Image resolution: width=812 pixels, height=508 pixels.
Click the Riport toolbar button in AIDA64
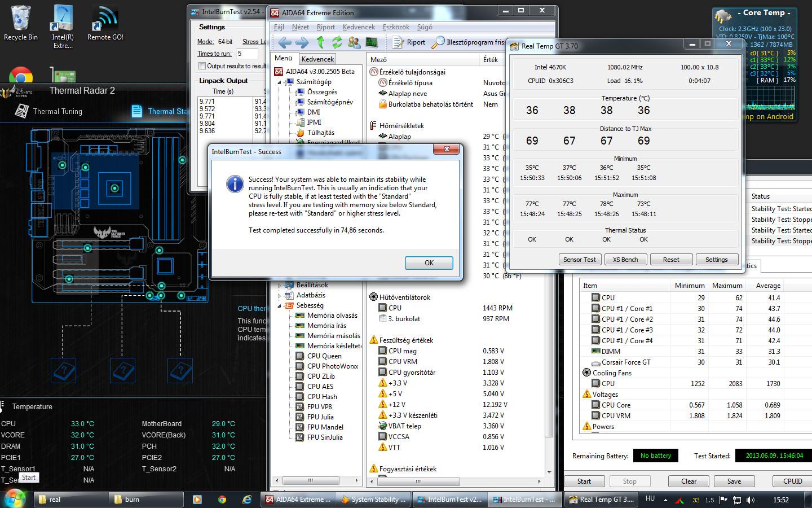point(409,42)
